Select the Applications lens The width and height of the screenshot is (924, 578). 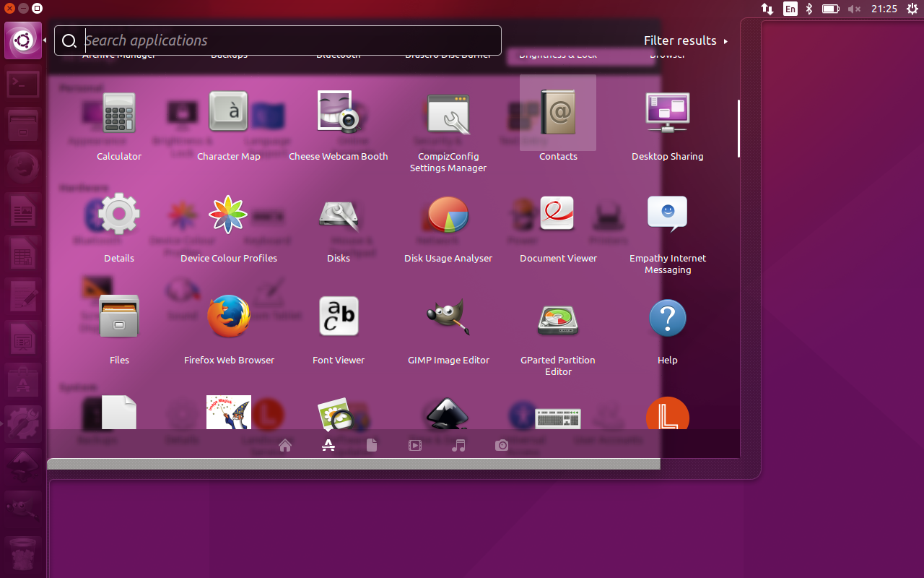click(328, 445)
